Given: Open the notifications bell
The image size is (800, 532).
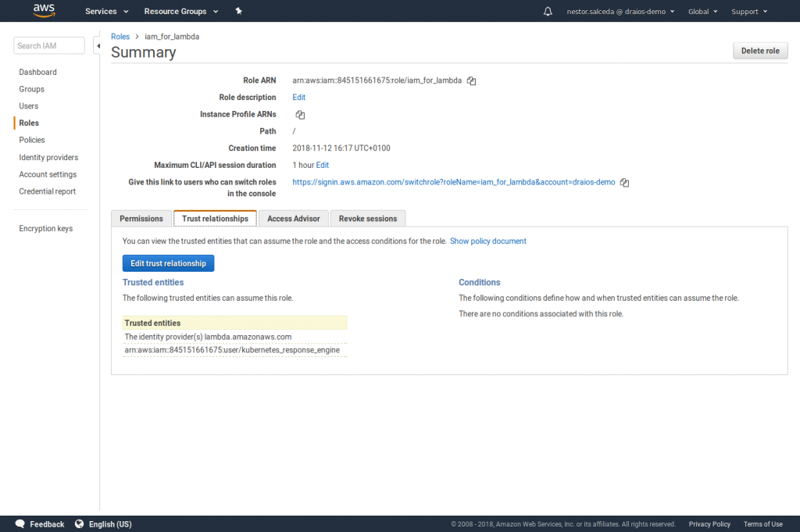Looking at the screenshot, I should 548,11.
